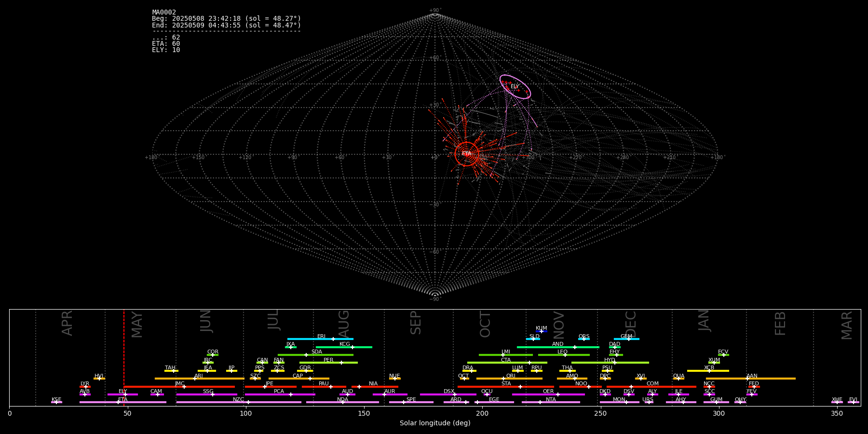868x434 pixels.
Task: Select the PCA purple shower bar
Action: (x=280, y=394)
